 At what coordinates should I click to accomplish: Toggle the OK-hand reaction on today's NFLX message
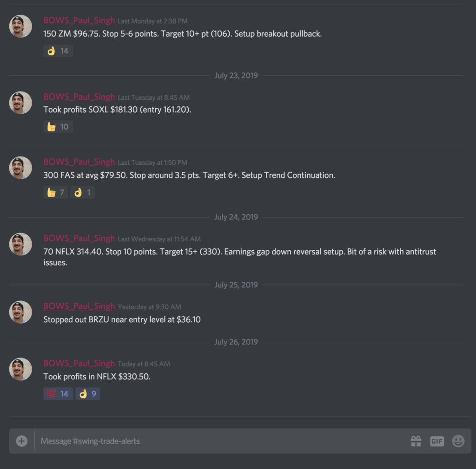[87, 393]
